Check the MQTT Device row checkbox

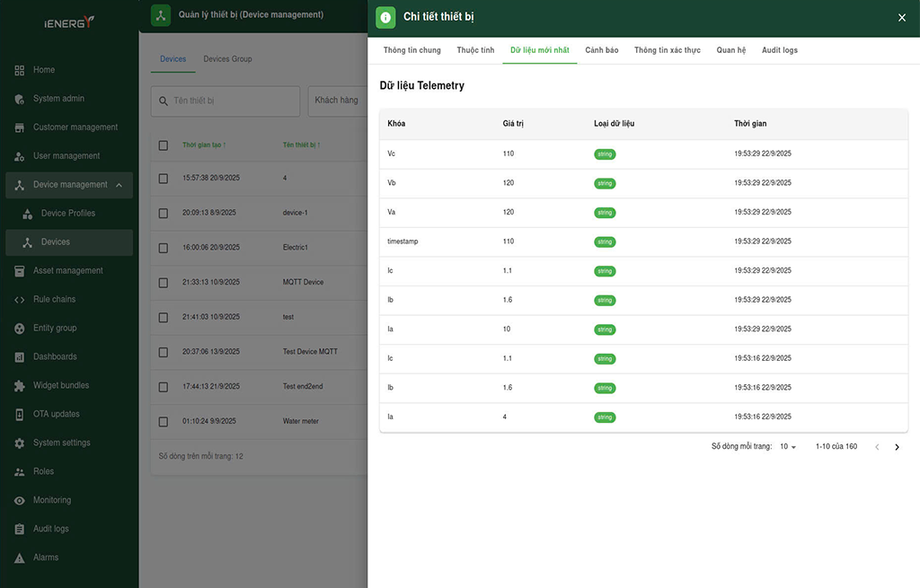pyautogui.click(x=164, y=283)
